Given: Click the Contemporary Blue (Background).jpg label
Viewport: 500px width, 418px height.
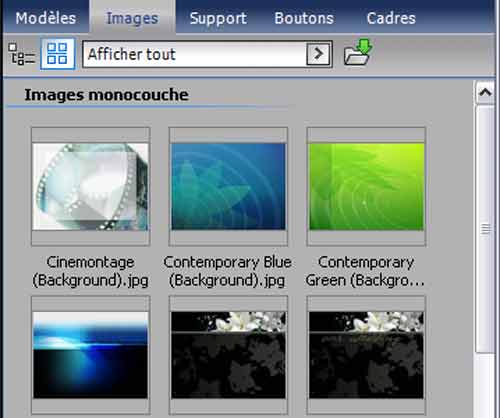Looking at the screenshot, I should pyautogui.click(x=228, y=271).
